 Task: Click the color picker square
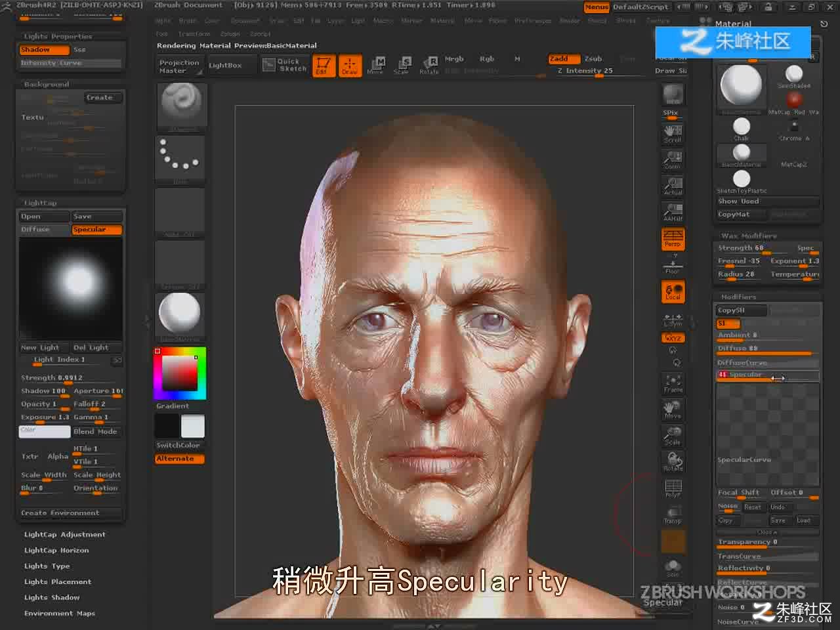click(x=180, y=374)
